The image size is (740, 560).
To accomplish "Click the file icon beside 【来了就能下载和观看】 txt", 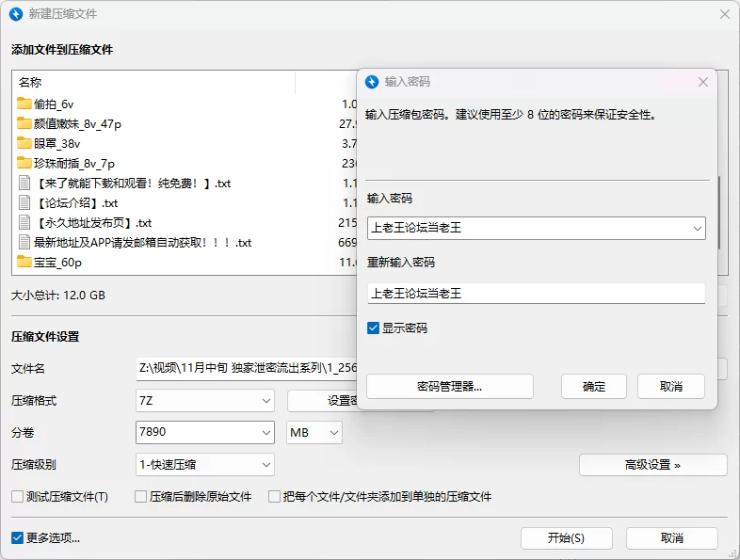I will tap(24, 183).
